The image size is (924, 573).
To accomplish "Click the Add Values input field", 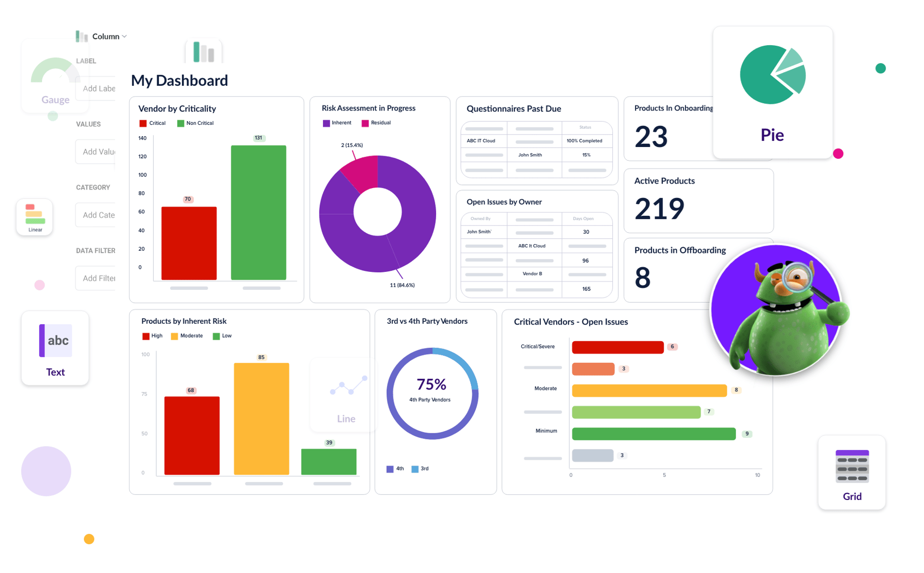I will coord(100,151).
